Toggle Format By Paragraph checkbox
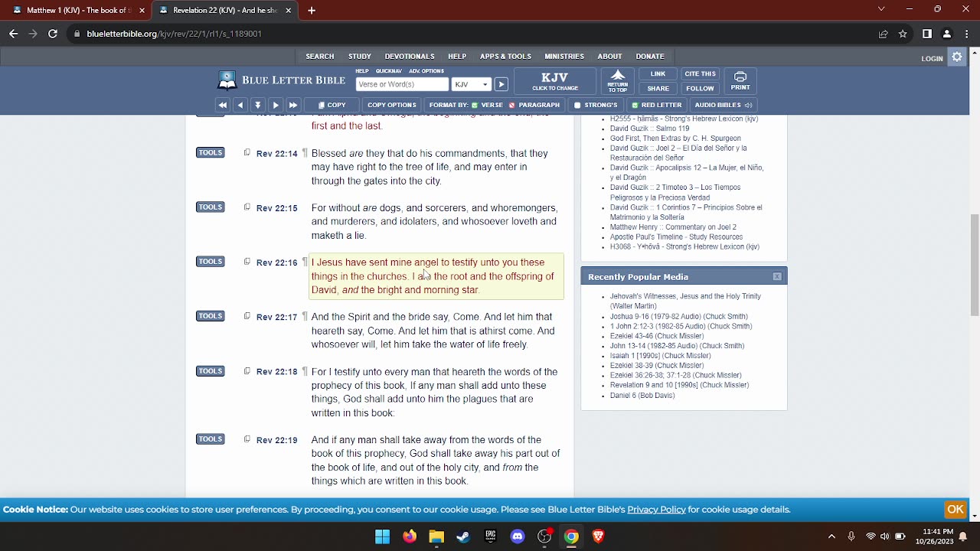Screen dimensions: 980x551 tap(512, 105)
